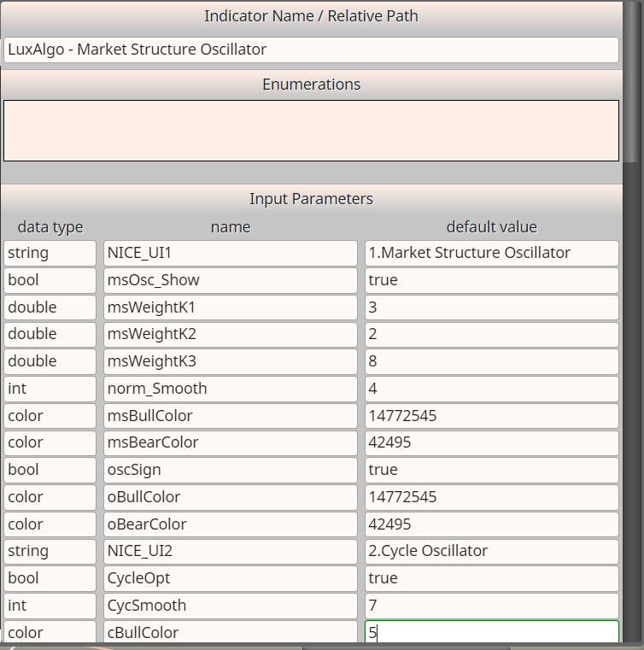Select the oBearColor name field

point(231,524)
